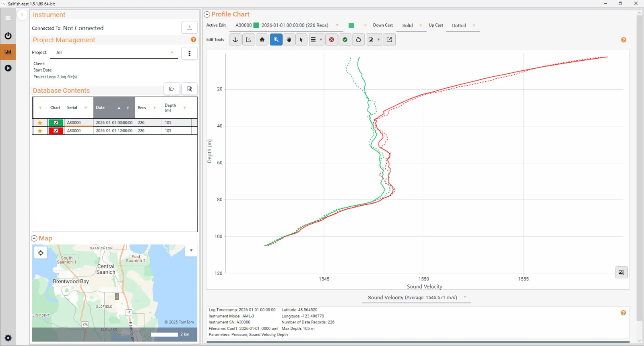644x346 pixels.
Task: Open the database folder icon
Action: [172, 89]
